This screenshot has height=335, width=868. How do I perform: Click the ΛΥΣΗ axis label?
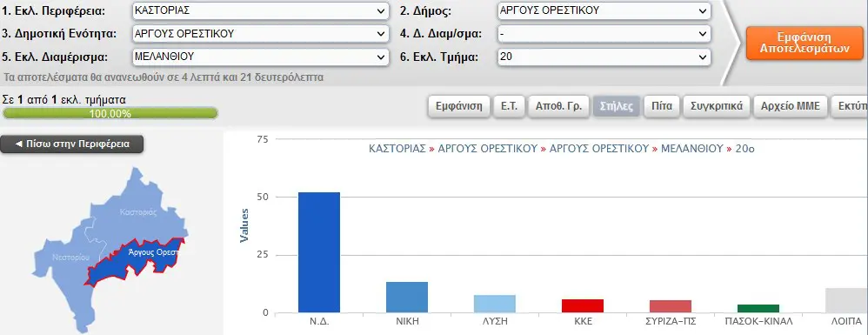click(495, 321)
